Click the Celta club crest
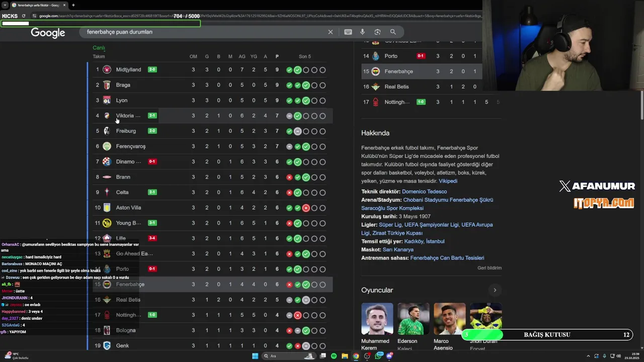The height and width of the screenshot is (362, 644). (x=107, y=192)
